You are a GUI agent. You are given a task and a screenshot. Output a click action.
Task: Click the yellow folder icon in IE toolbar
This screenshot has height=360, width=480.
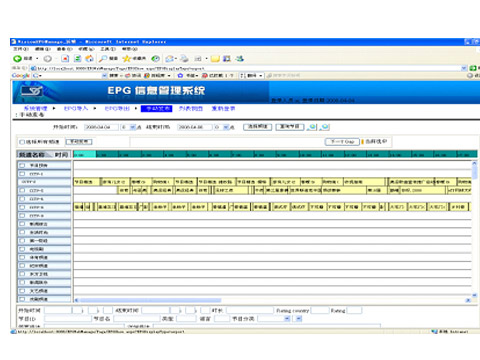[x=215, y=59]
